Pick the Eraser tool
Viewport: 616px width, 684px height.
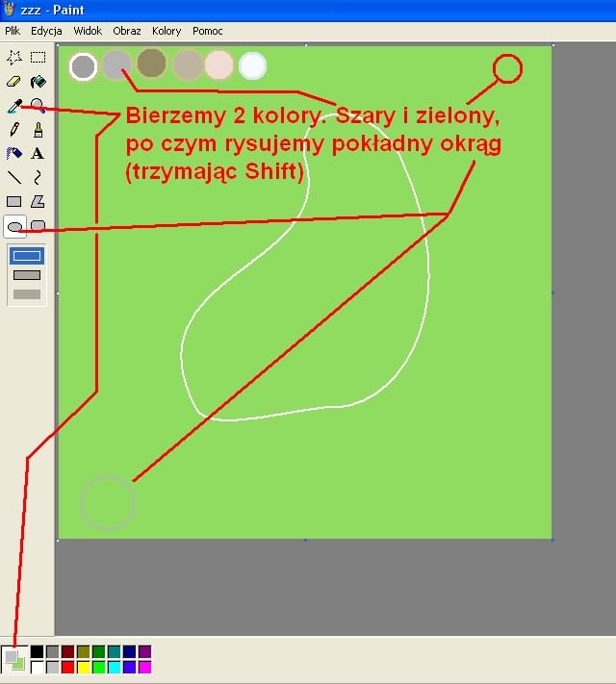(14, 82)
